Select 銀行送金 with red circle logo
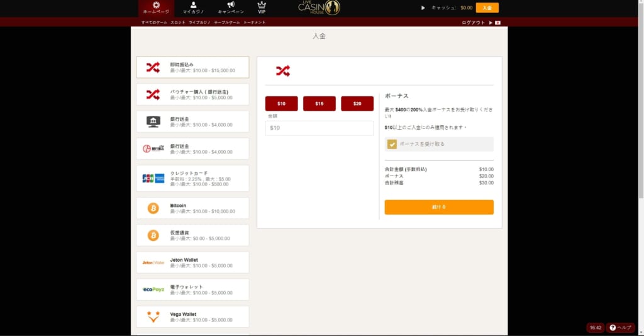The width and height of the screenshot is (644, 336). coord(153,148)
